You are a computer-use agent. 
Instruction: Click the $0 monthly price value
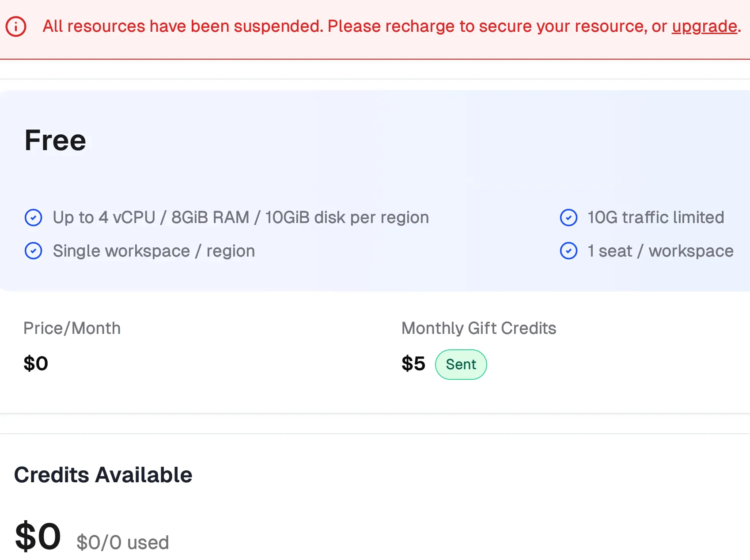36,363
